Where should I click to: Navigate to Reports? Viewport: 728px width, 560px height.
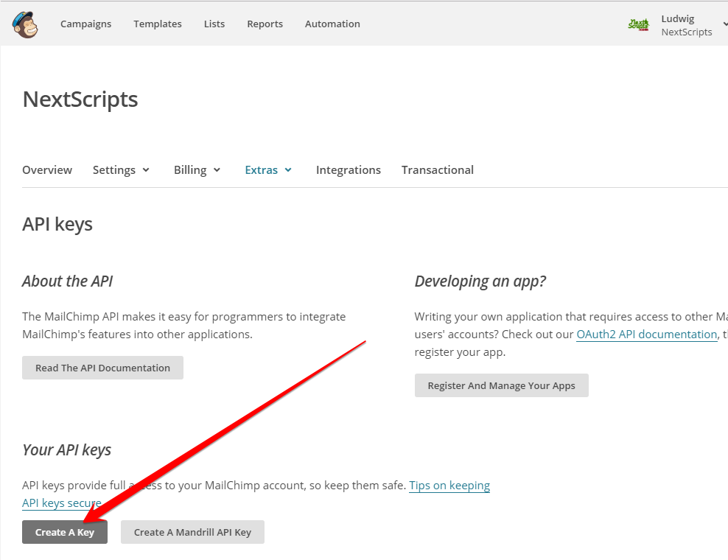(265, 24)
